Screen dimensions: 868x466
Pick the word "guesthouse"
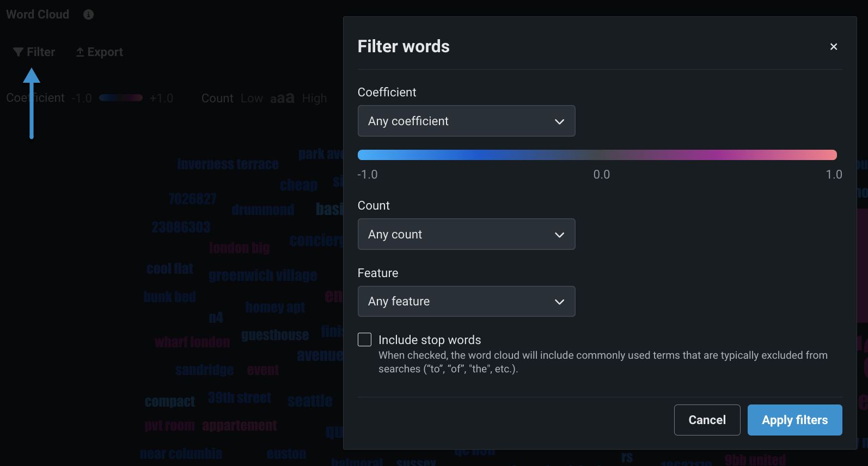coord(274,335)
